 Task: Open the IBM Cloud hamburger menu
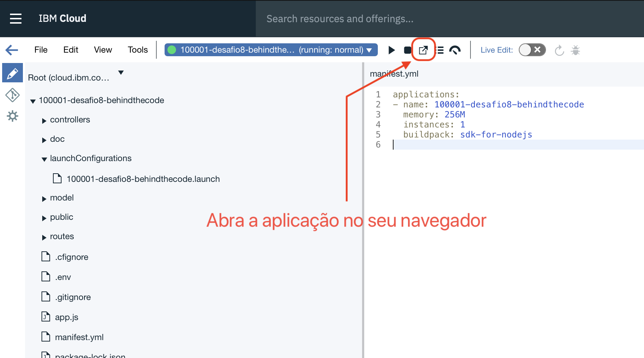coord(16,19)
